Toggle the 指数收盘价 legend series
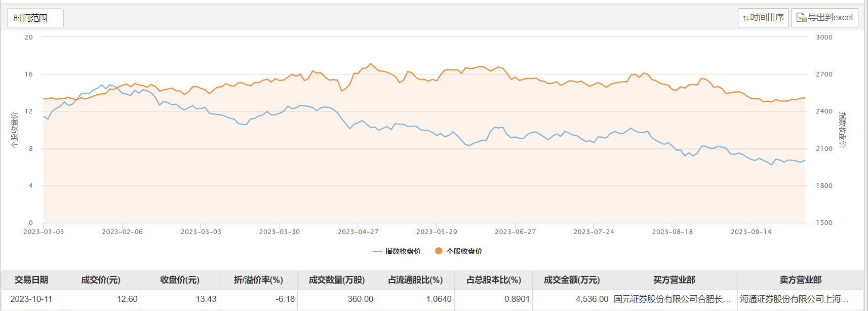This screenshot has width=868, height=311. coord(397,251)
